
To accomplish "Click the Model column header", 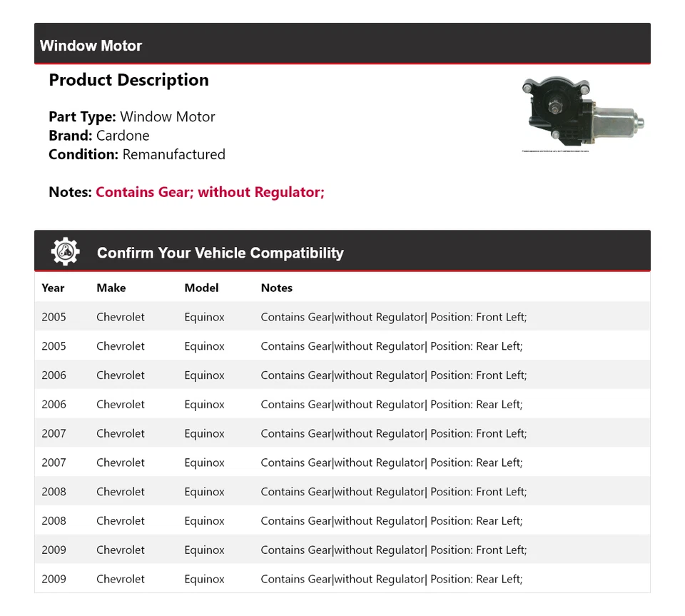I will (201, 288).
